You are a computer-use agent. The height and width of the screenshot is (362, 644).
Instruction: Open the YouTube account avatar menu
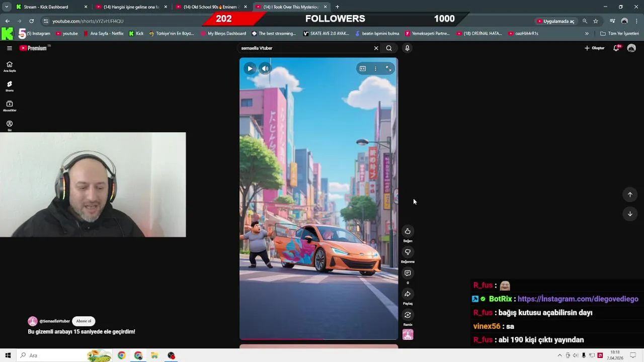point(631,48)
